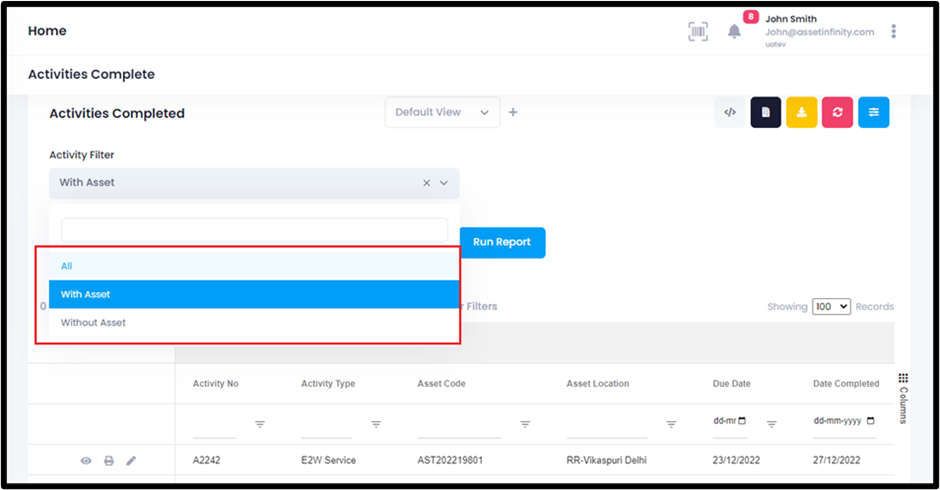940x490 pixels.
Task: Sort by Activity No column header
Action: coord(216,384)
